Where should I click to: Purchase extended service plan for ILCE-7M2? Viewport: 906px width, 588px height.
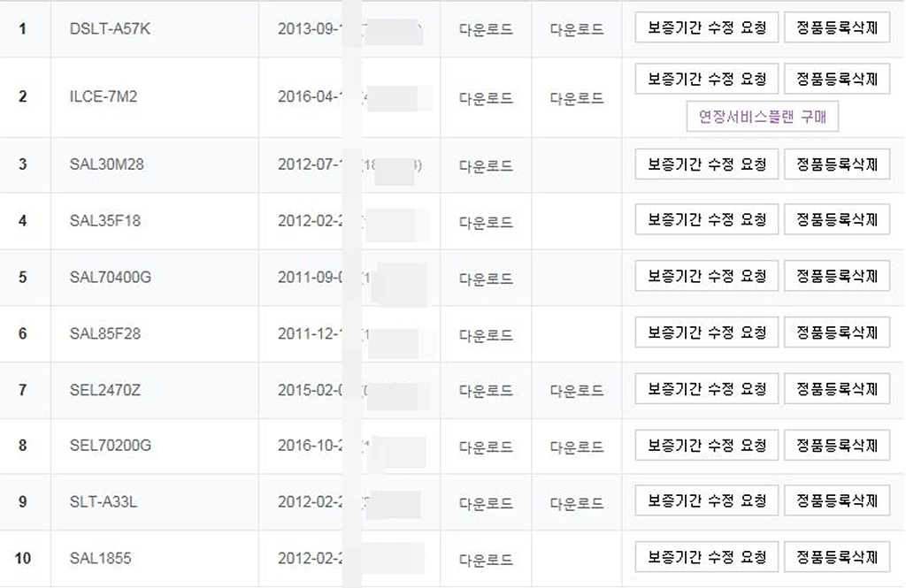762,117
